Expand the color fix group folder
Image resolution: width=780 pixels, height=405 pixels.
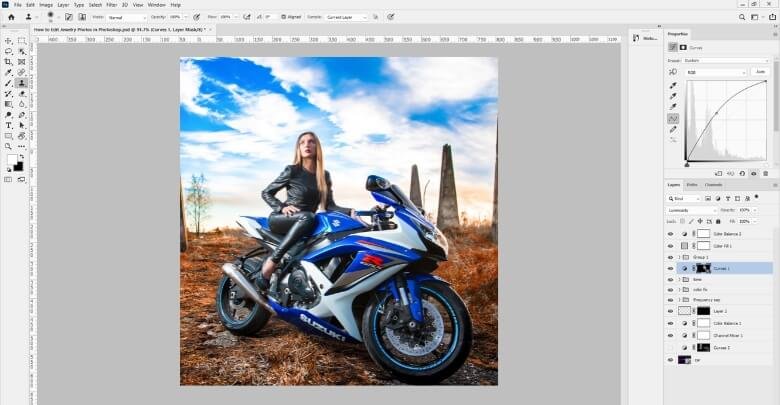[x=679, y=290]
